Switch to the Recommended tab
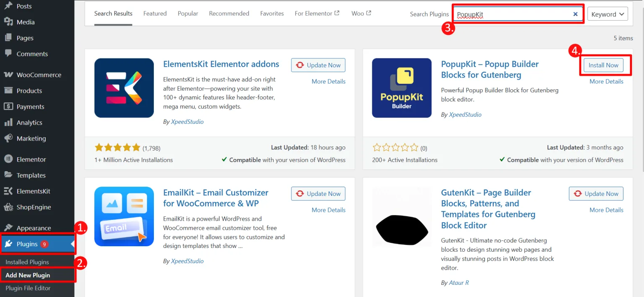Screen dimensions: 644x297 (x=229, y=13)
